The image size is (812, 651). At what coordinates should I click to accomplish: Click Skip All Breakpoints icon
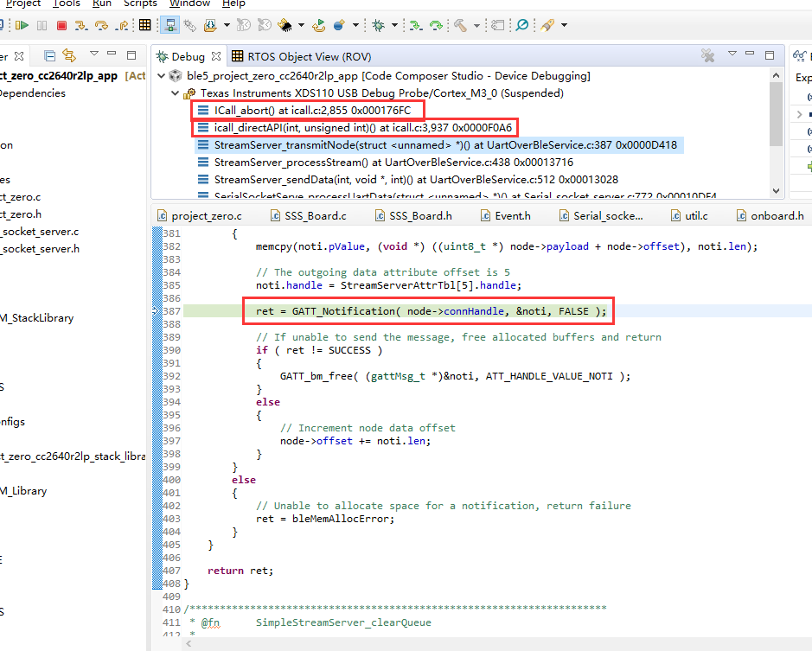click(522, 25)
